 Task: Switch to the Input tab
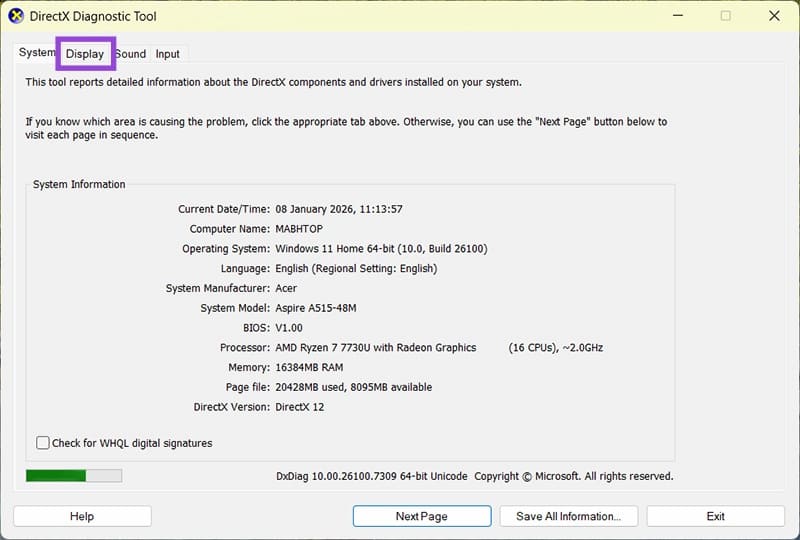(x=168, y=54)
